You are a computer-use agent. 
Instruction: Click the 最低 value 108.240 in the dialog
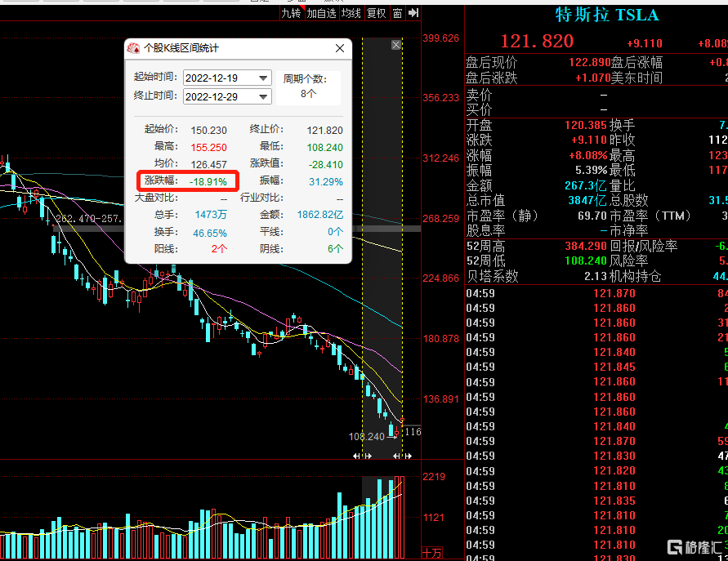point(324,148)
